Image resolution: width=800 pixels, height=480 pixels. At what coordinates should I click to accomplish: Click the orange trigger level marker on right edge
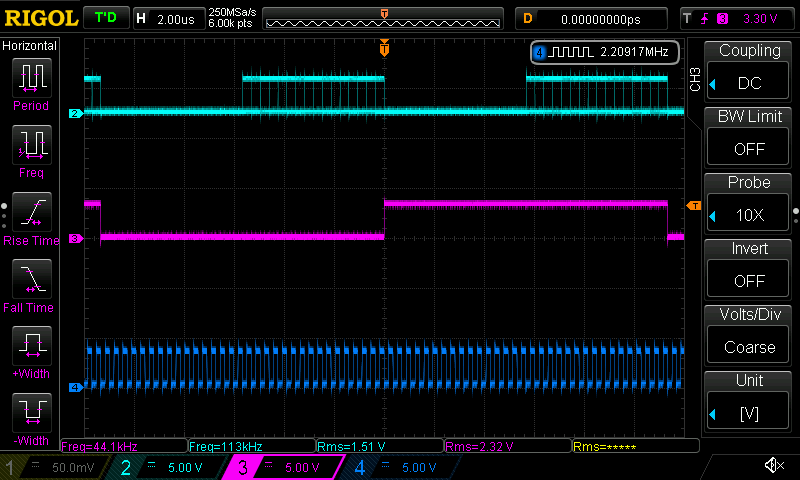click(x=694, y=206)
